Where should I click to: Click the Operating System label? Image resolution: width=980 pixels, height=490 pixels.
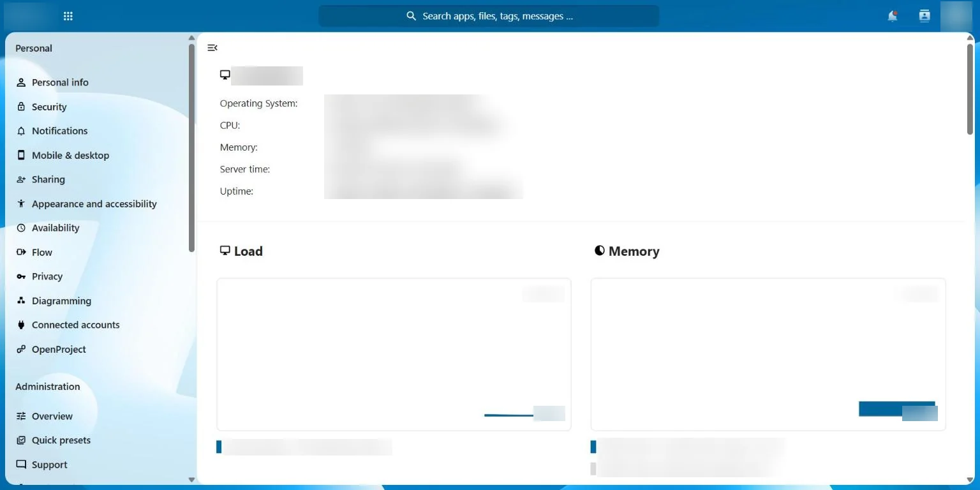pos(258,103)
